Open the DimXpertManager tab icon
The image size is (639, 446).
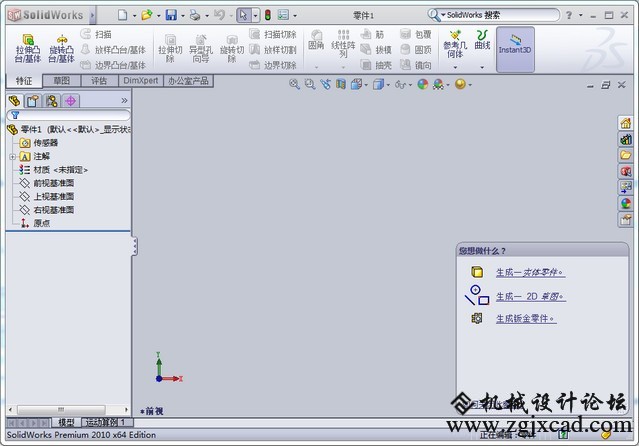click(71, 100)
